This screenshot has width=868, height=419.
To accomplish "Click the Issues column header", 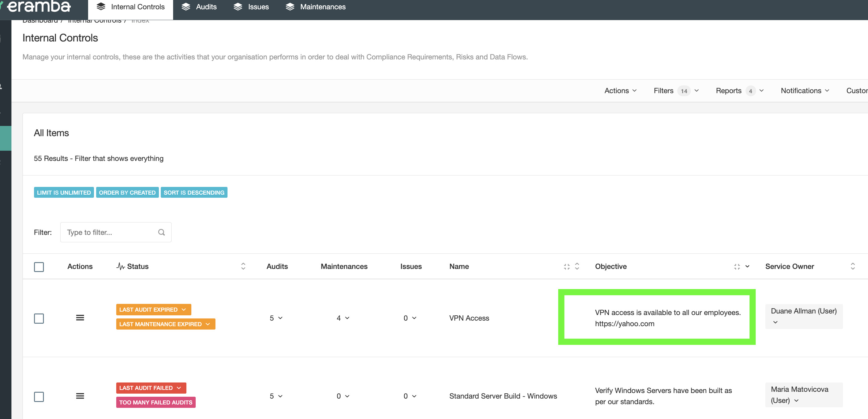I will pos(411,266).
